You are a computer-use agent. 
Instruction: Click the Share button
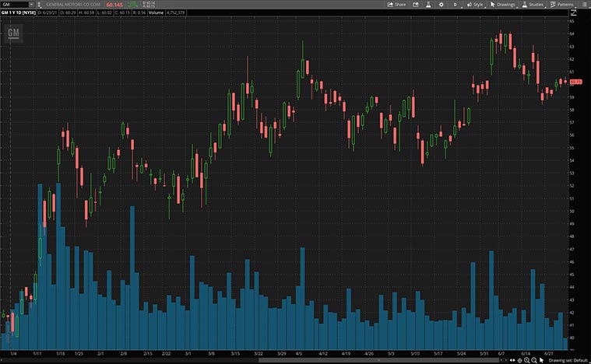pos(397,4)
